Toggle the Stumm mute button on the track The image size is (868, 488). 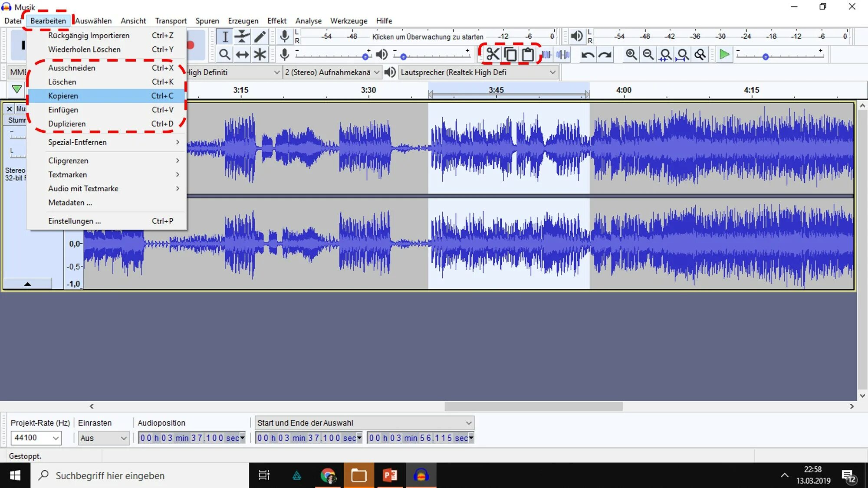(16, 120)
